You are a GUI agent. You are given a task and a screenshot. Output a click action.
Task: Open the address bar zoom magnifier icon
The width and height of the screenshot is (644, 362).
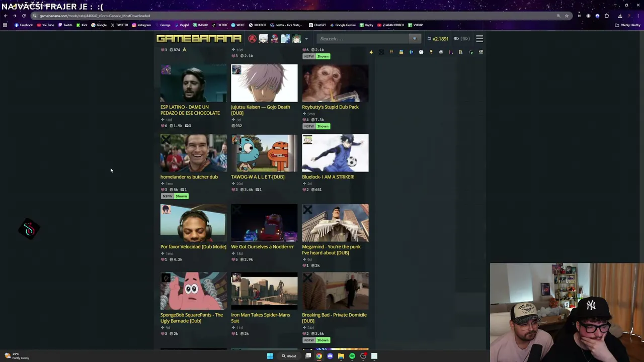coord(558,16)
